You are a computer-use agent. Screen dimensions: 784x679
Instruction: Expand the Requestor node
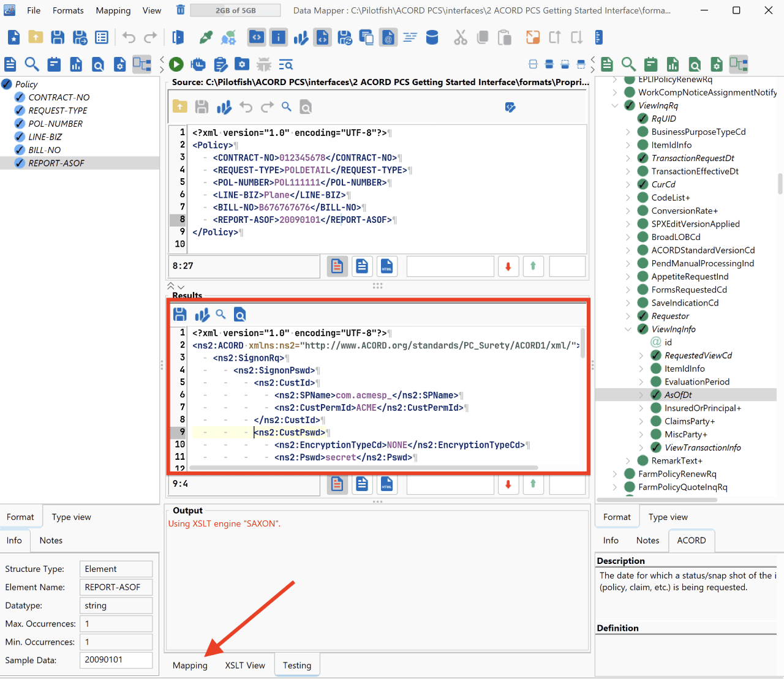(x=628, y=316)
